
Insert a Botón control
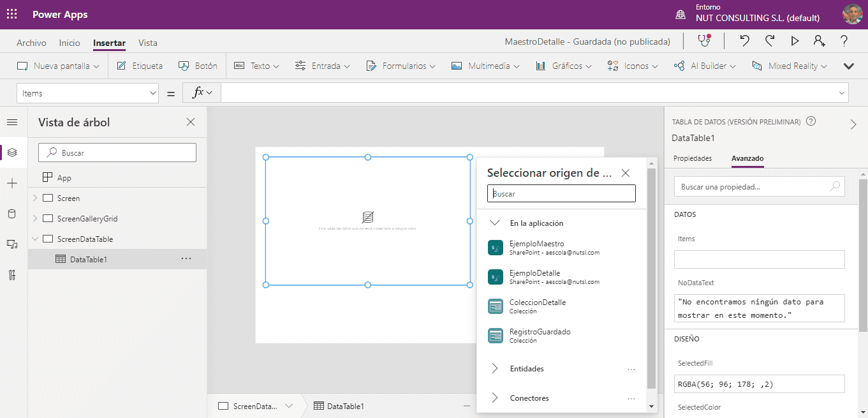pyautogui.click(x=198, y=66)
